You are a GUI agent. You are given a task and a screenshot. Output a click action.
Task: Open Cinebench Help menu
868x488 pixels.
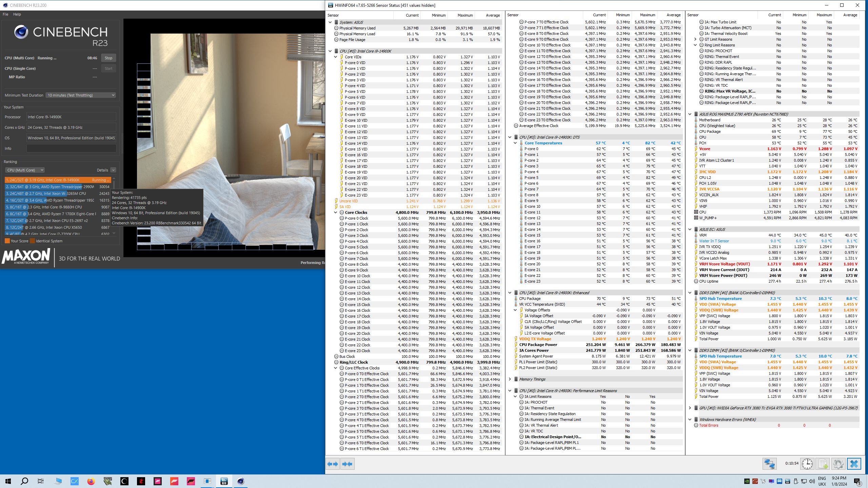pyautogui.click(x=17, y=14)
